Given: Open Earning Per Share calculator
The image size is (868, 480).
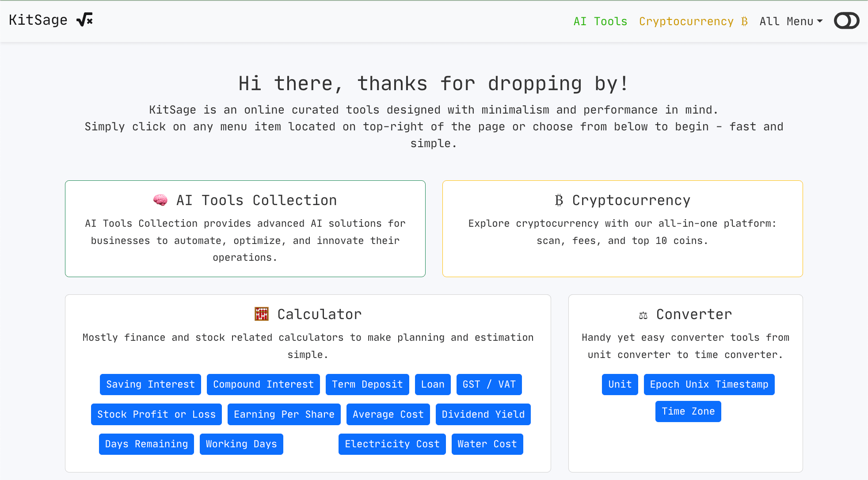Looking at the screenshot, I should [x=284, y=415].
